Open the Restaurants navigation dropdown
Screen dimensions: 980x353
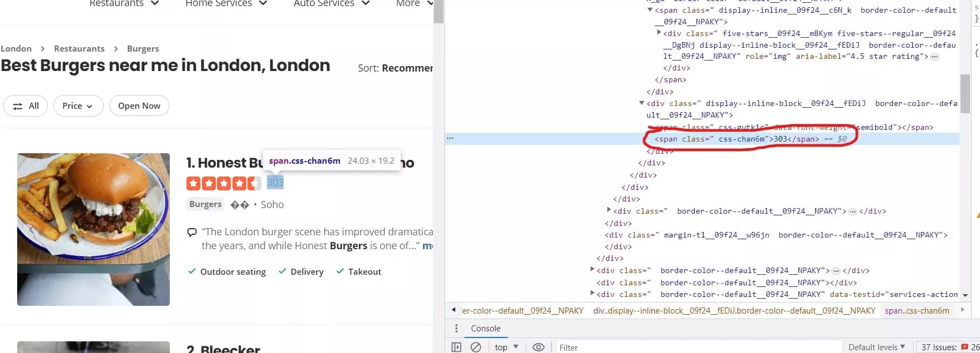point(124,4)
